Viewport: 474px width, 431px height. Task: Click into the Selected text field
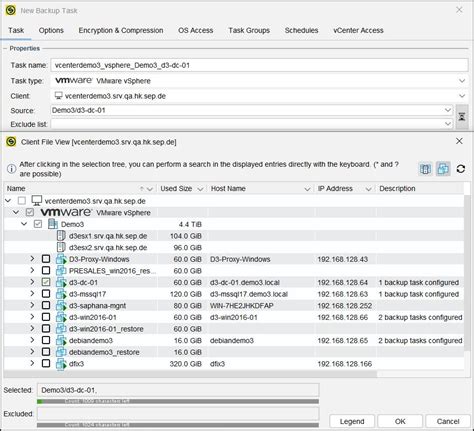coord(178,390)
